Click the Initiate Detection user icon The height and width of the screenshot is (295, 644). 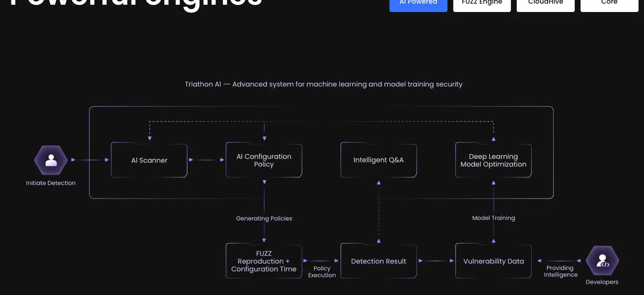coord(51,160)
